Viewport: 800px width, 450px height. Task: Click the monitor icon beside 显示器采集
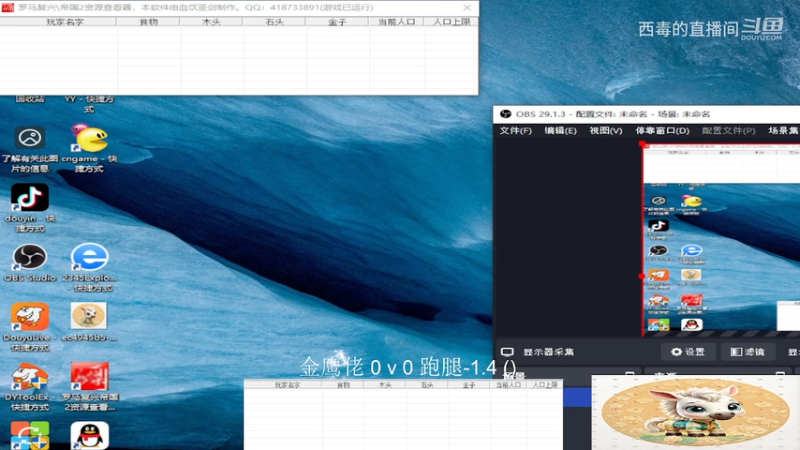coord(507,352)
